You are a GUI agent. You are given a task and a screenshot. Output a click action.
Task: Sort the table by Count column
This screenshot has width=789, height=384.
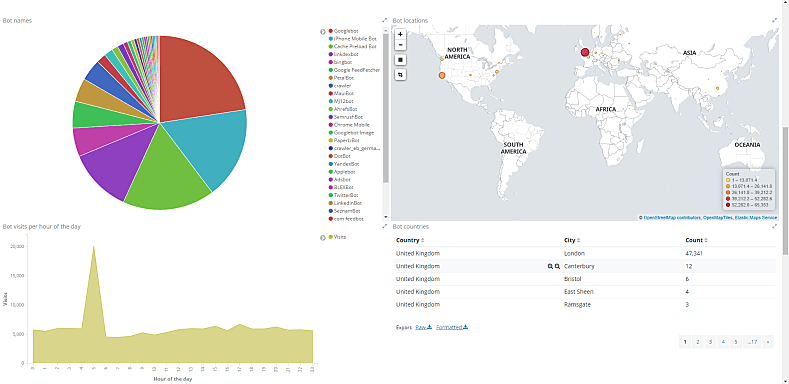(x=696, y=241)
